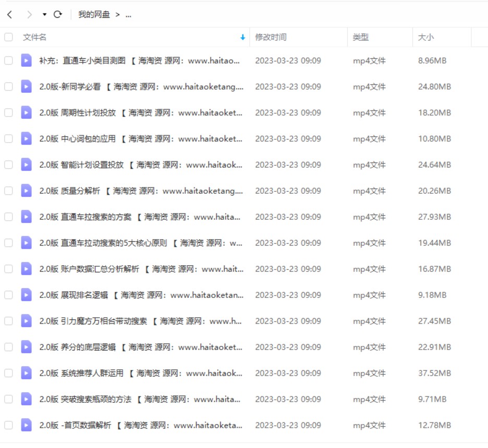Check the box for 2.0版 展现排名逻辑
Viewport: 488px width, 448px height.
8,295
